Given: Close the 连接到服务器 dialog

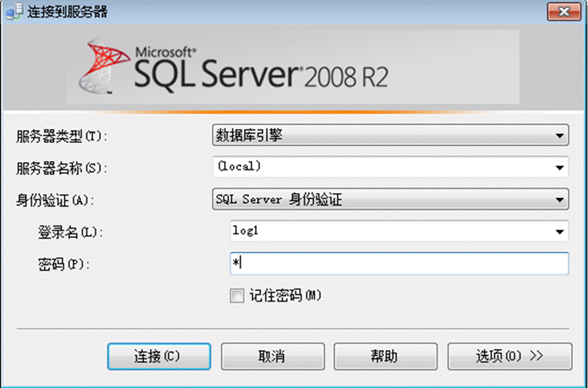Looking at the screenshot, I should click(564, 12).
